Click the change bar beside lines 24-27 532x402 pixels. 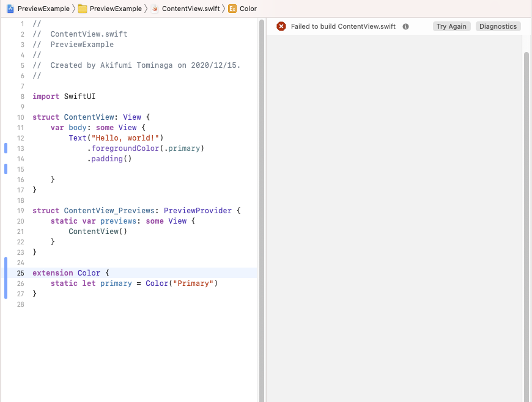6,278
